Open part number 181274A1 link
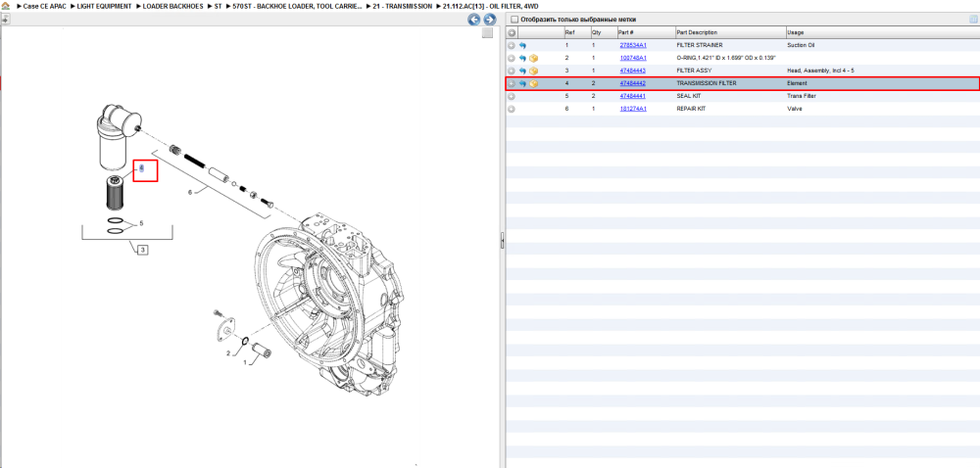Viewport: 980px width, 468px height. [x=633, y=109]
